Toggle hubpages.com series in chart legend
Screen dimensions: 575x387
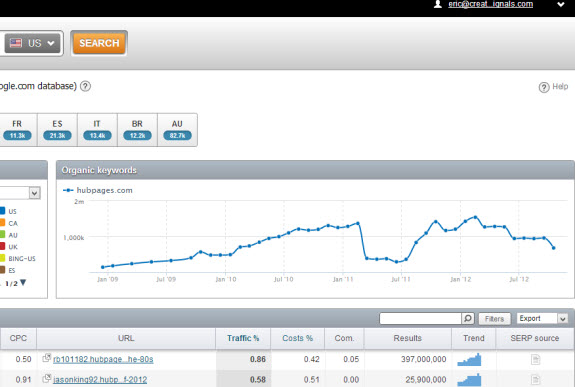pos(98,190)
